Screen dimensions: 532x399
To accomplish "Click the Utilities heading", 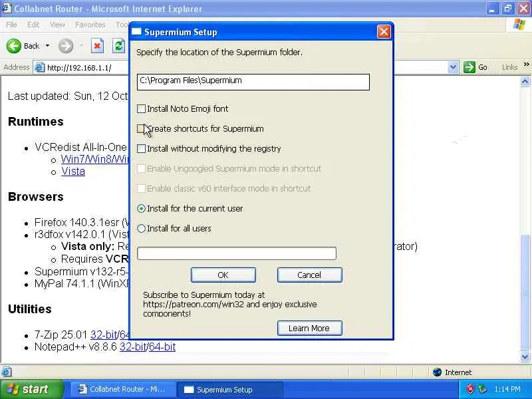I will pyautogui.click(x=30, y=309).
